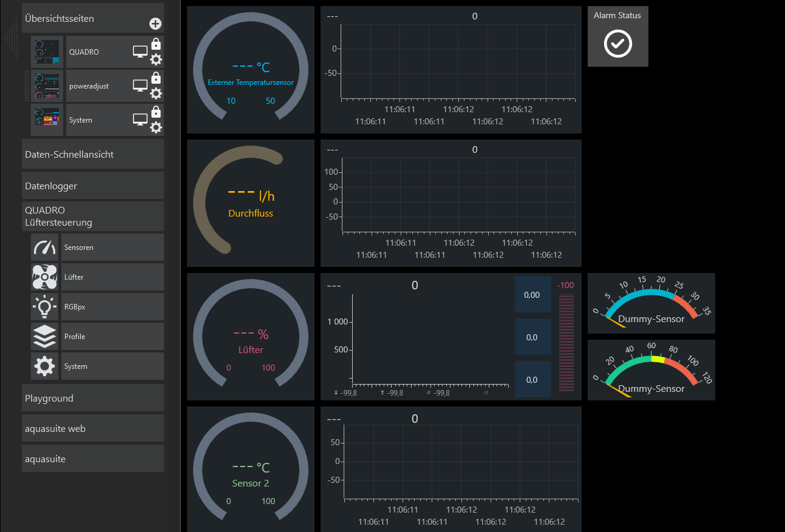Click the Lüfter vertical bar graph showing -100

click(566, 342)
